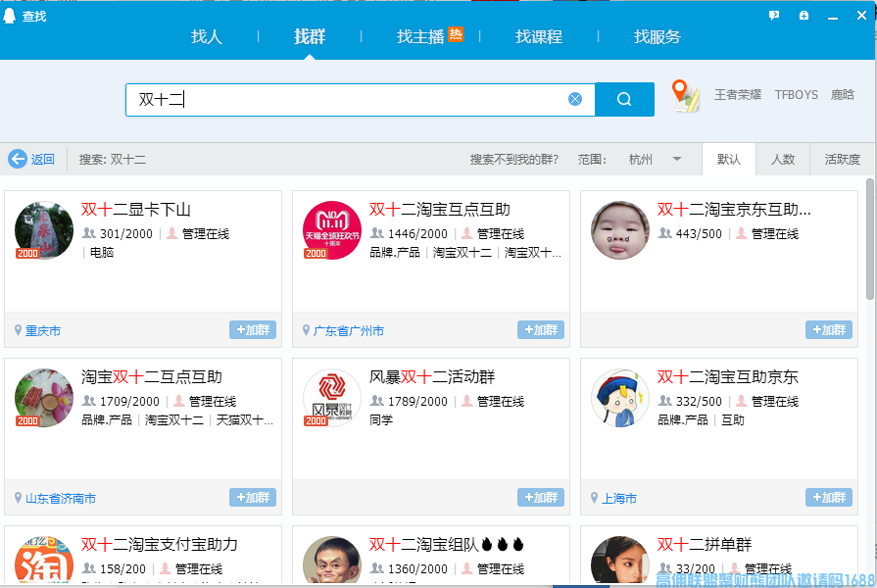Image resolution: width=877 pixels, height=588 pixels.
Task: Open the feedback chat icon in title bar
Action: [774, 16]
